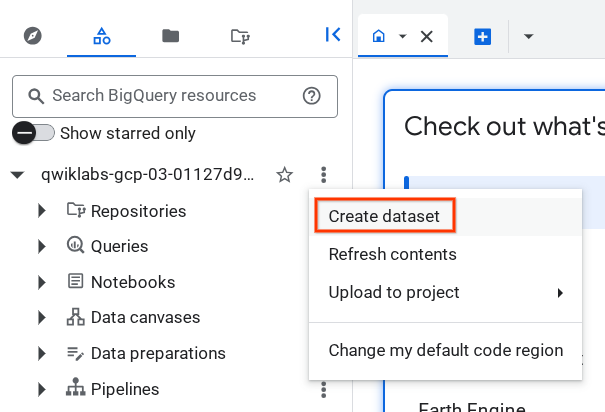
Task: Open the Explorer compass icon tab
Action: (33, 36)
